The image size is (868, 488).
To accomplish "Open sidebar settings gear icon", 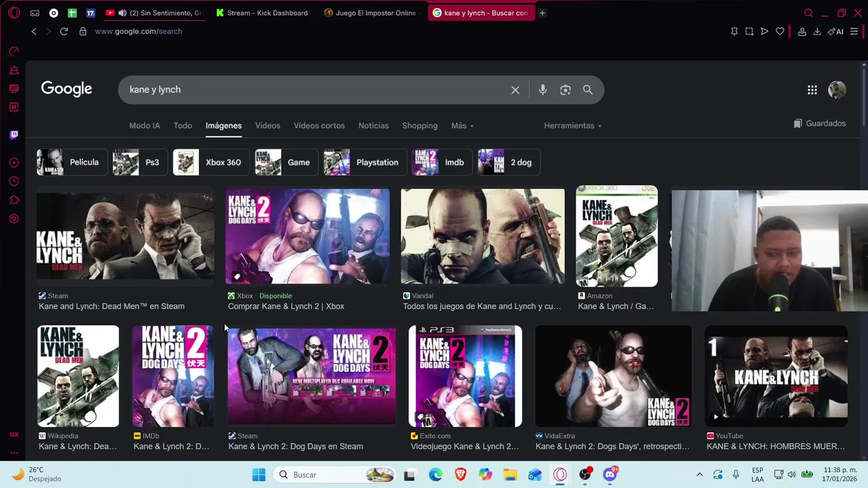I will coord(14,219).
